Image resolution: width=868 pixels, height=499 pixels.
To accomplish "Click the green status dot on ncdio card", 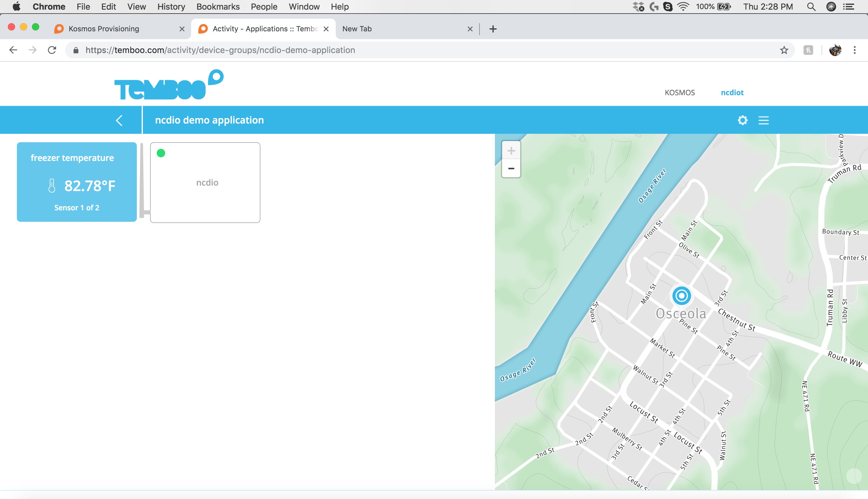I will click(x=161, y=153).
